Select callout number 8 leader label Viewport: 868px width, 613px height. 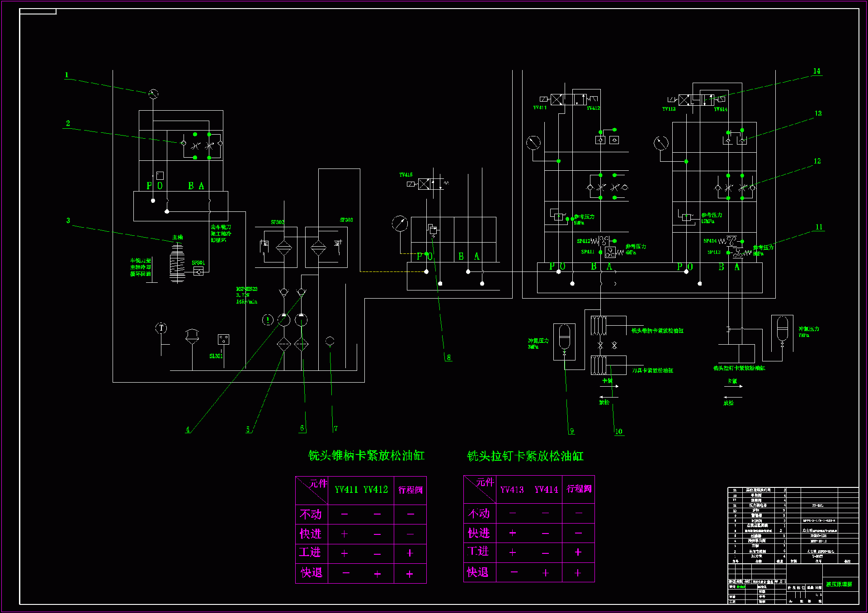pyautogui.click(x=448, y=357)
